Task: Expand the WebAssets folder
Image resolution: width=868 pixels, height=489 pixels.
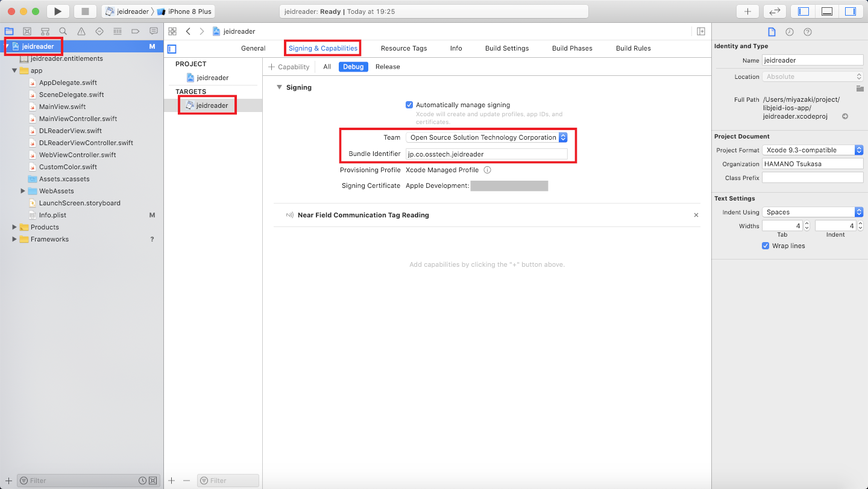Action: [x=23, y=191]
